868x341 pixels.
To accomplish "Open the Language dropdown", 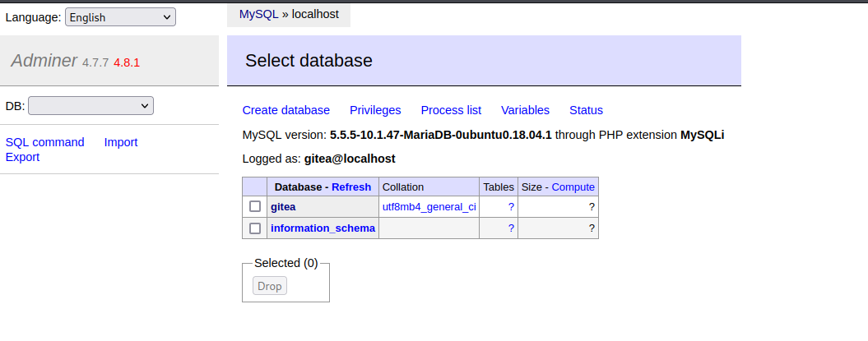I will click(120, 16).
